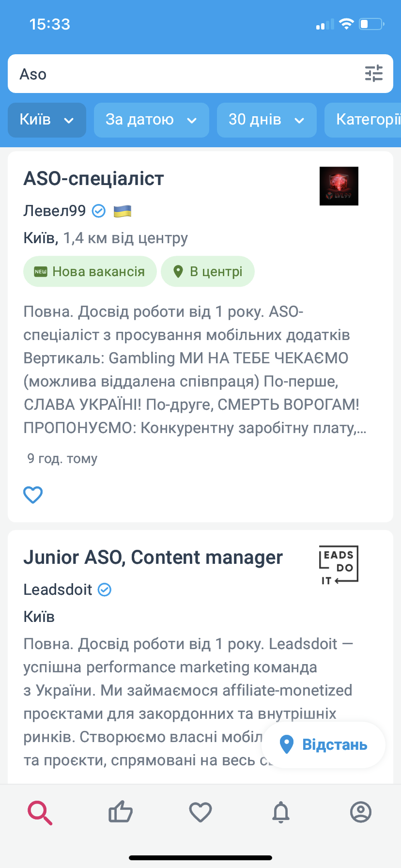Tap the Нова вакансія tag
The height and width of the screenshot is (868, 401).
[90, 272]
